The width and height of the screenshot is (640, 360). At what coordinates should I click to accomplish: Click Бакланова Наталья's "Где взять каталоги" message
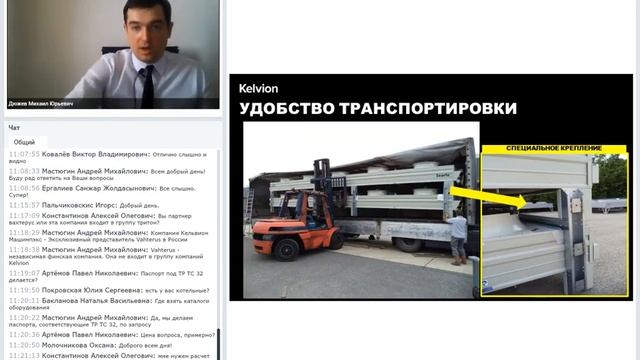(109, 304)
